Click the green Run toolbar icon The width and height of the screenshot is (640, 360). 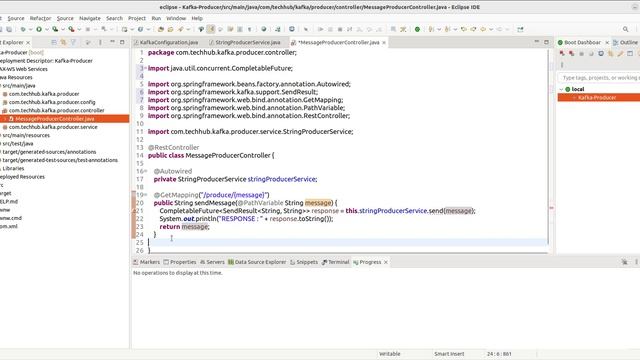coord(39,29)
